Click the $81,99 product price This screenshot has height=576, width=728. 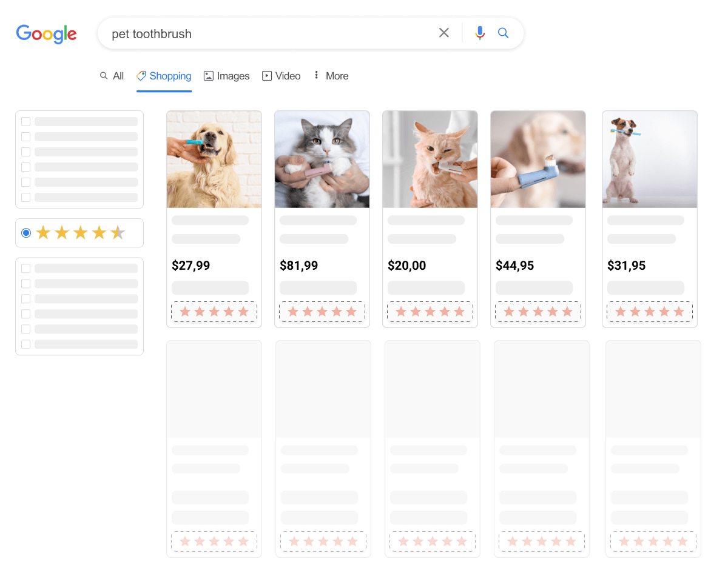299,266
